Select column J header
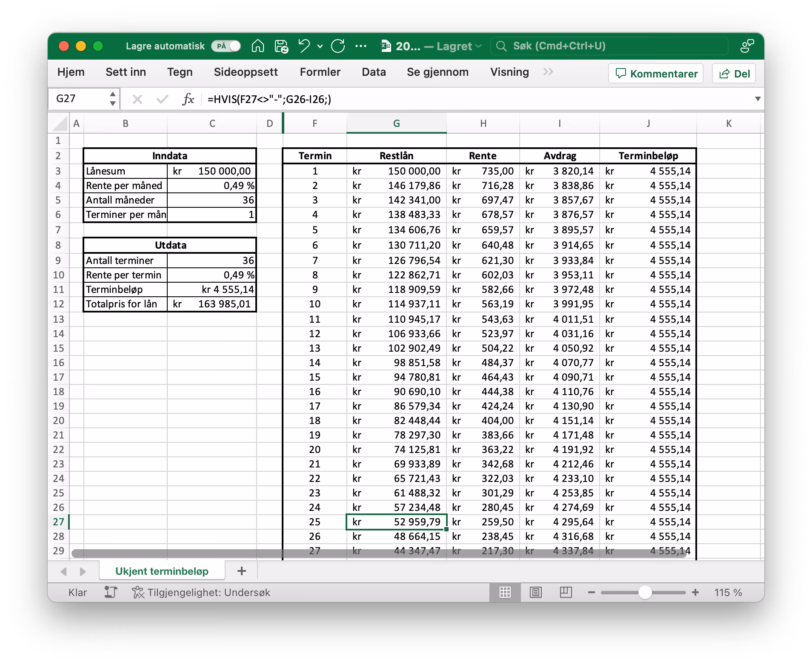This screenshot has width=812, height=665. (648, 123)
